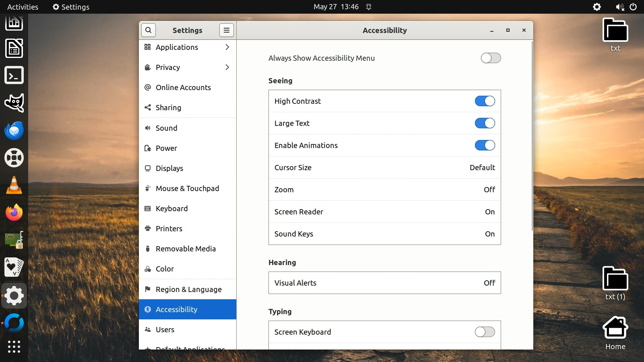Enable Always Show Accessibility Menu switch

(491, 58)
